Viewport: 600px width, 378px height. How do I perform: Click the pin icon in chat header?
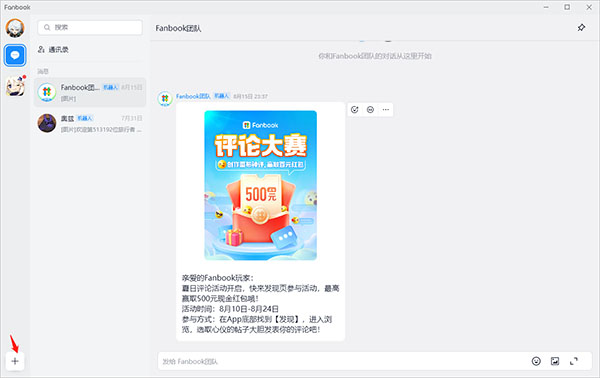coord(581,28)
